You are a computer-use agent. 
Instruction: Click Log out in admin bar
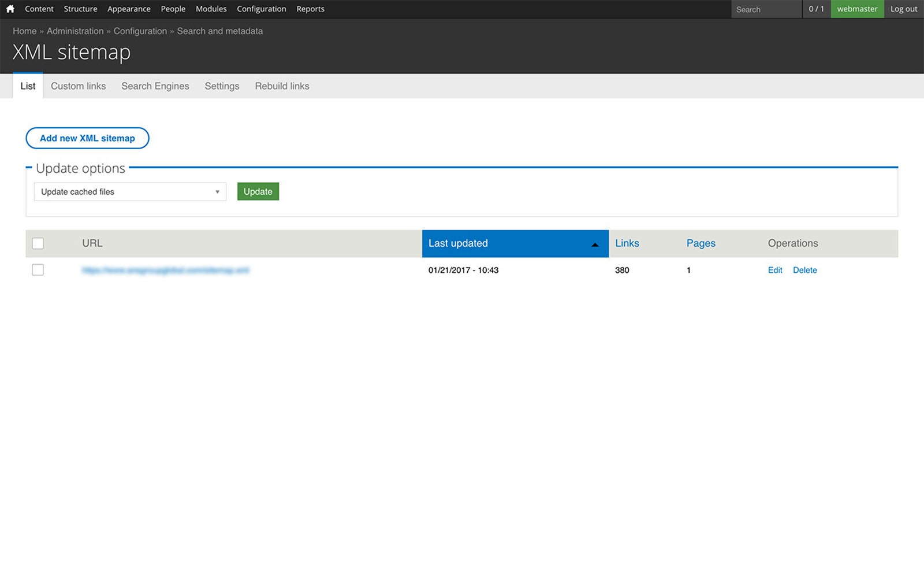904,9
